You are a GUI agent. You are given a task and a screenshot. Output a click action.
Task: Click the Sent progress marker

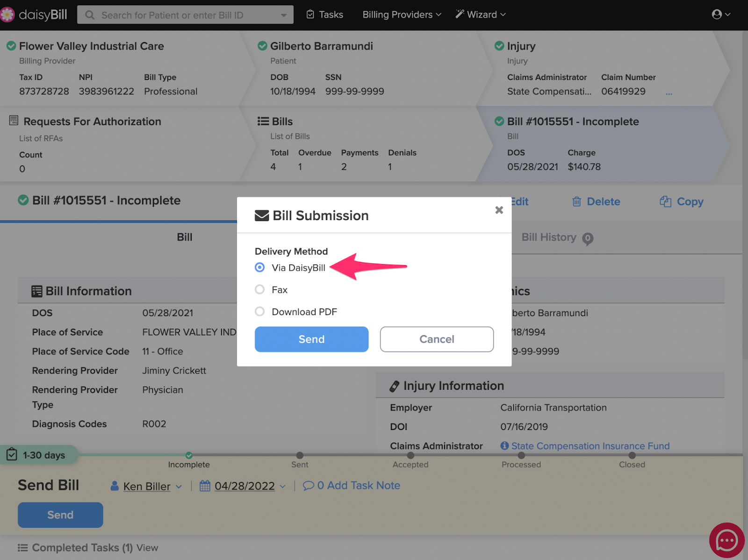pyautogui.click(x=300, y=455)
